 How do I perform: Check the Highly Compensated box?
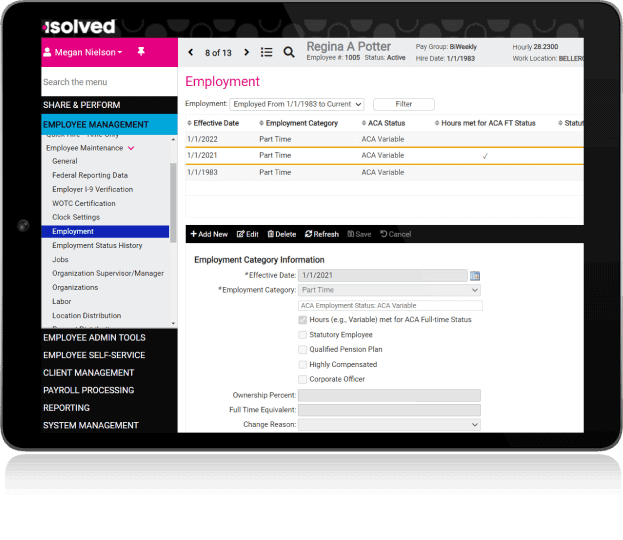click(x=303, y=365)
